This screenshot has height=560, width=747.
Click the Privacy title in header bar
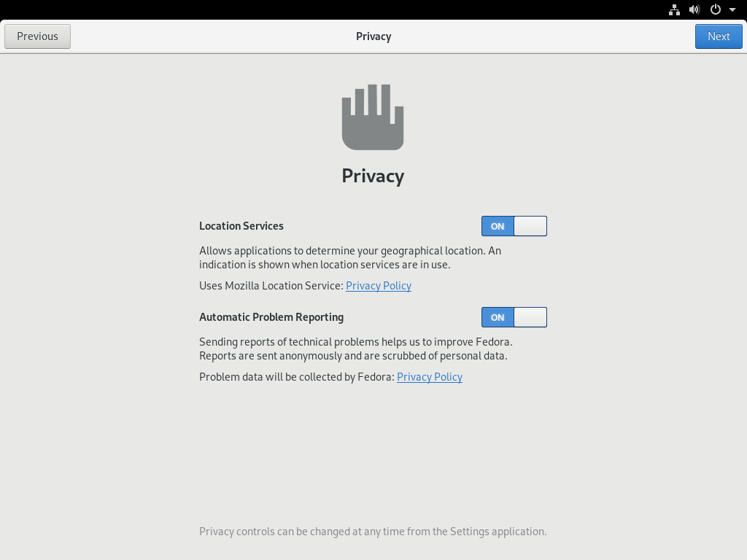coord(373,36)
